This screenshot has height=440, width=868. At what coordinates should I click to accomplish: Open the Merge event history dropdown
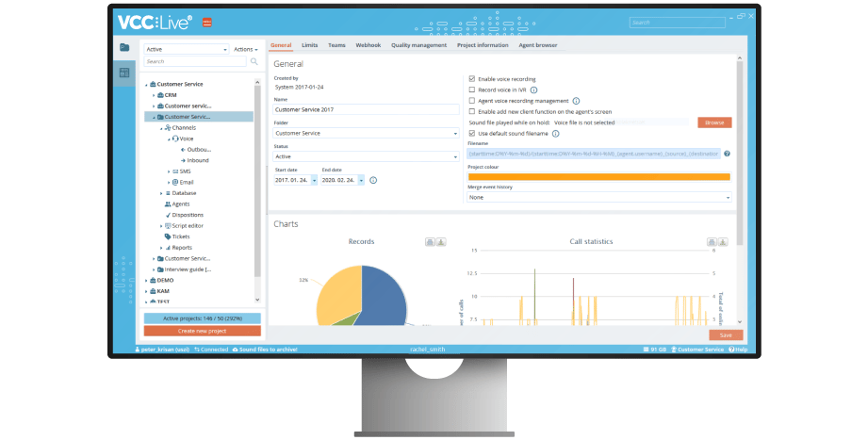tap(598, 198)
